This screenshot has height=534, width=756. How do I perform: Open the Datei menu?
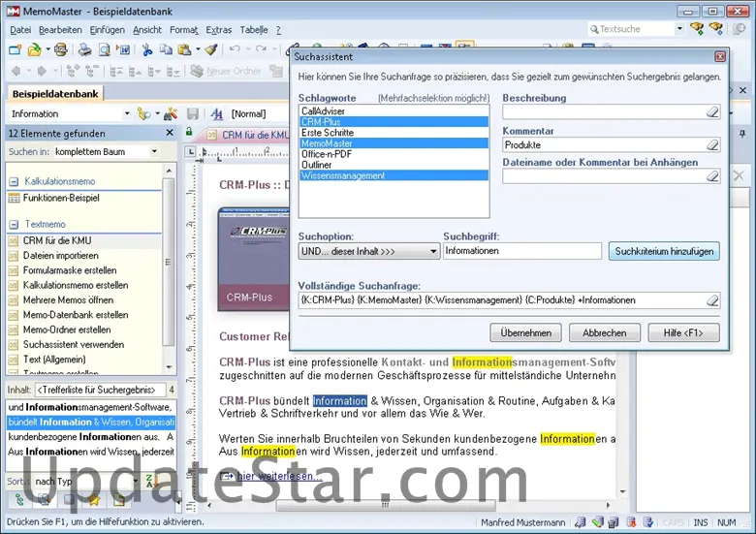click(x=20, y=30)
